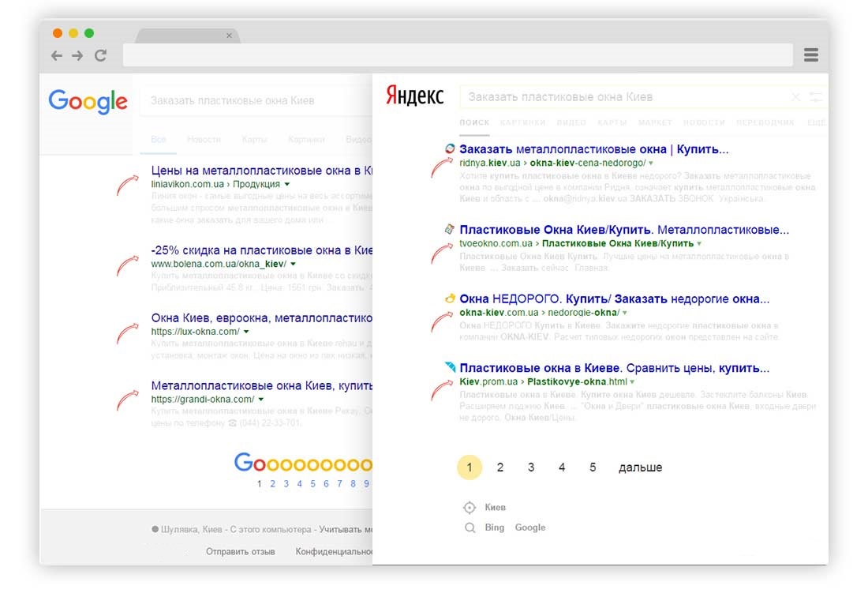Viewport: 868px width, 612px height.
Task: Switch to Google Картинки tab
Action: point(306,140)
